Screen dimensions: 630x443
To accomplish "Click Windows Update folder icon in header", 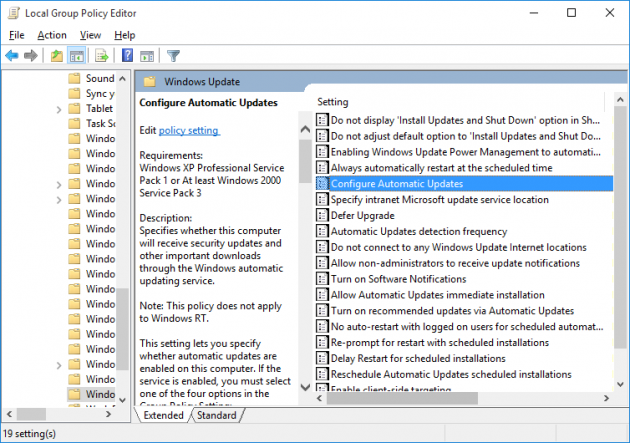I will point(150,82).
